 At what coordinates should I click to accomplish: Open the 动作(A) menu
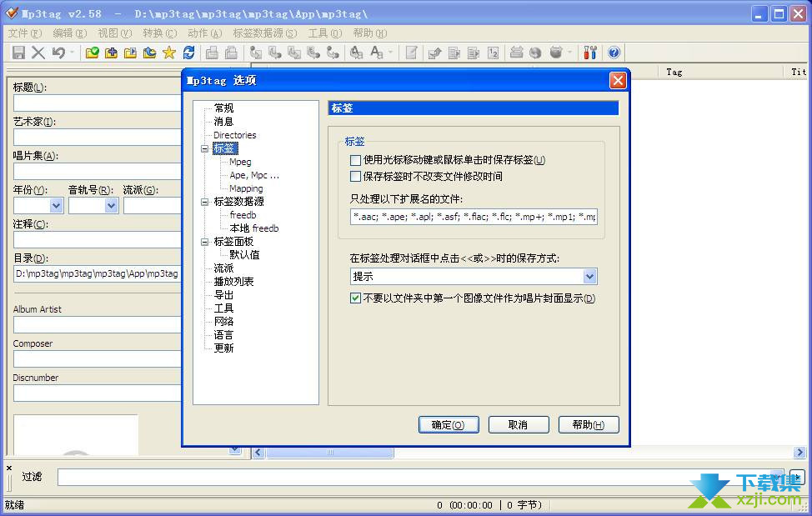(x=204, y=33)
